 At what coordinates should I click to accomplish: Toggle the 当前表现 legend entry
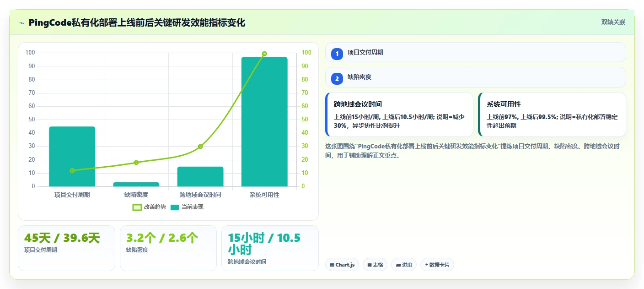click(187, 207)
